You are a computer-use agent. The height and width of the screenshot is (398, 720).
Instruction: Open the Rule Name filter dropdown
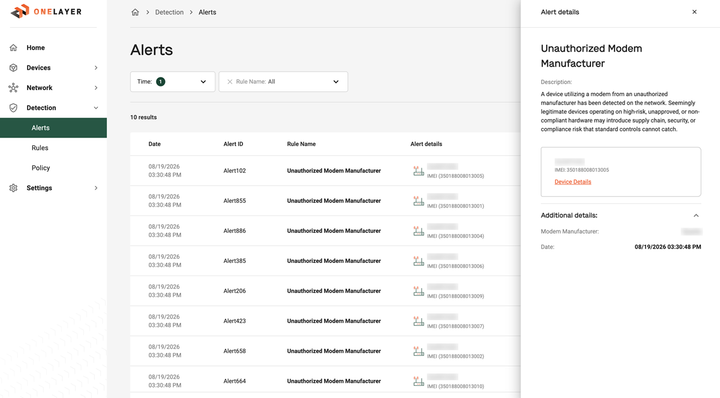tap(283, 82)
